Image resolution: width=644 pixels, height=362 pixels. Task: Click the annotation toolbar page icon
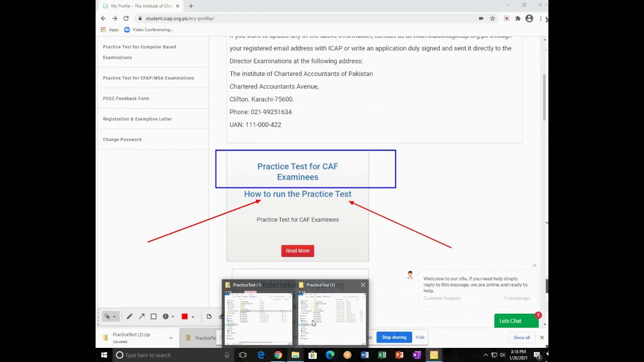[x=209, y=316]
